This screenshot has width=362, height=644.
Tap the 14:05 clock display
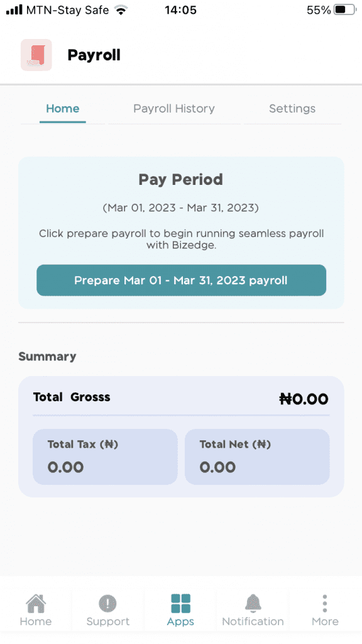click(x=180, y=9)
